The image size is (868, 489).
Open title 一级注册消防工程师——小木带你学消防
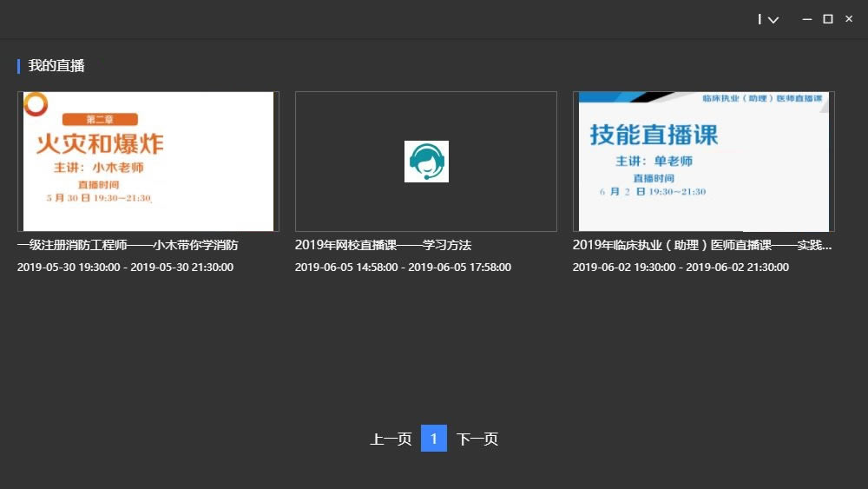click(x=128, y=245)
